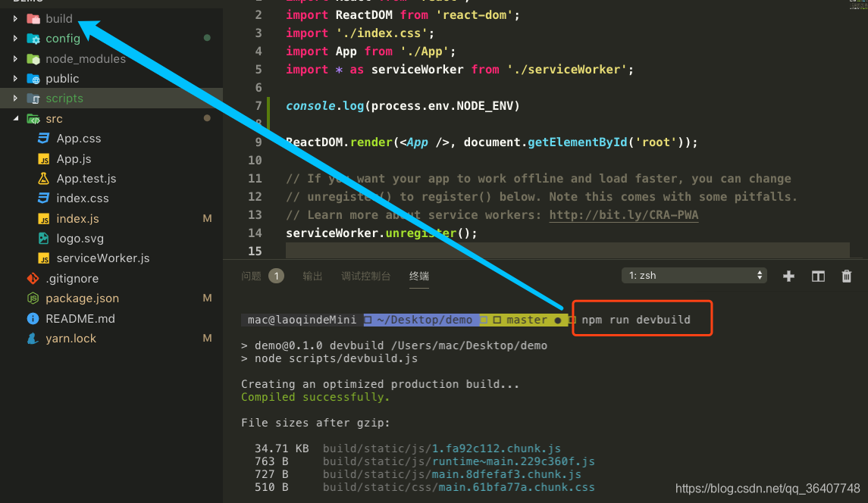Viewport: 868px width, 503px height.
Task: Click the .gitignore git icon
Action: [x=33, y=278]
